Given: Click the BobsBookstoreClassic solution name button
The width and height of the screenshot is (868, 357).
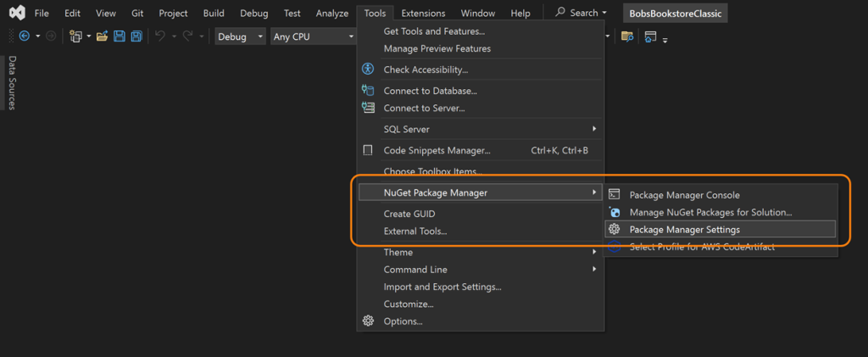Looking at the screenshot, I should click(x=676, y=14).
